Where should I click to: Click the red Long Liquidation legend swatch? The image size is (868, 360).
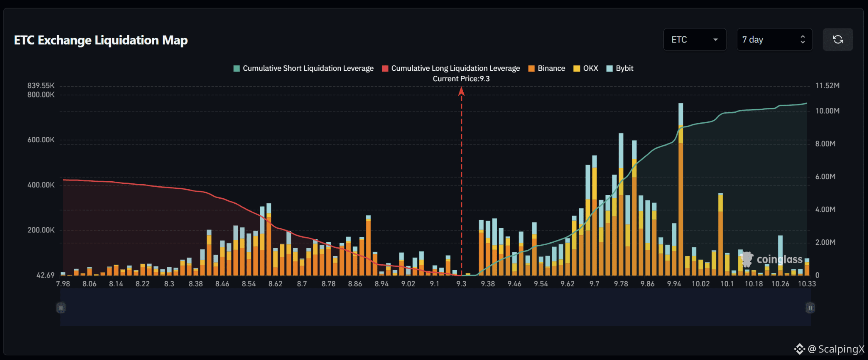point(385,69)
